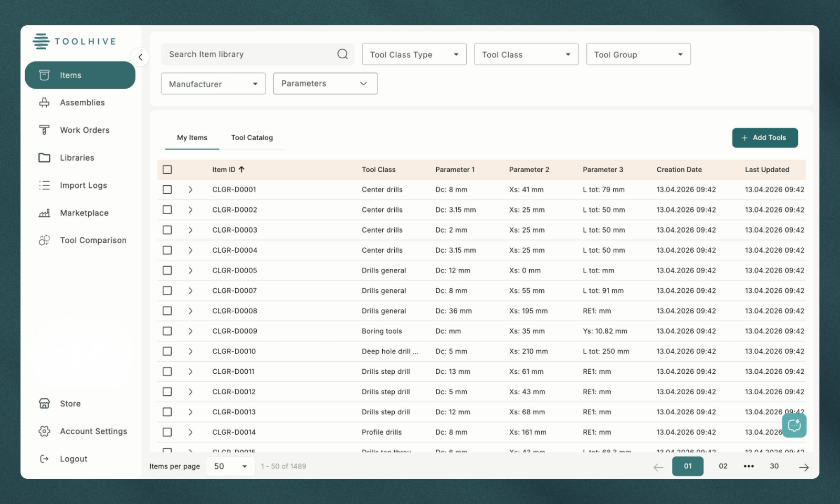Select page 01 in pagination
Image resolution: width=840 pixels, height=504 pixels.
688,466
